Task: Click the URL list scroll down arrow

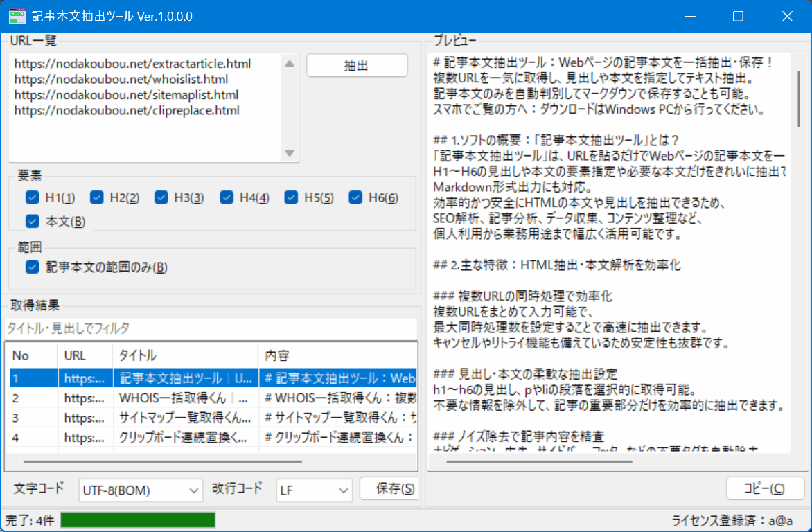Action: 290,153
